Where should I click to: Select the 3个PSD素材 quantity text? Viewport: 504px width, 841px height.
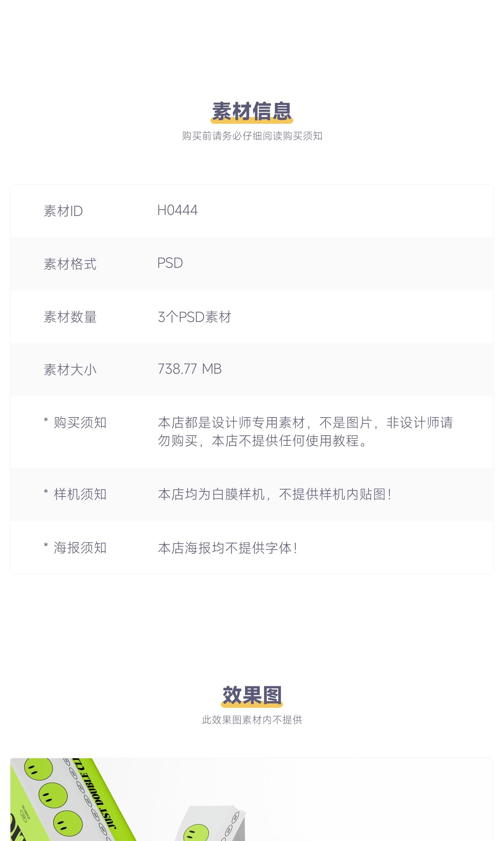point(195,317)
